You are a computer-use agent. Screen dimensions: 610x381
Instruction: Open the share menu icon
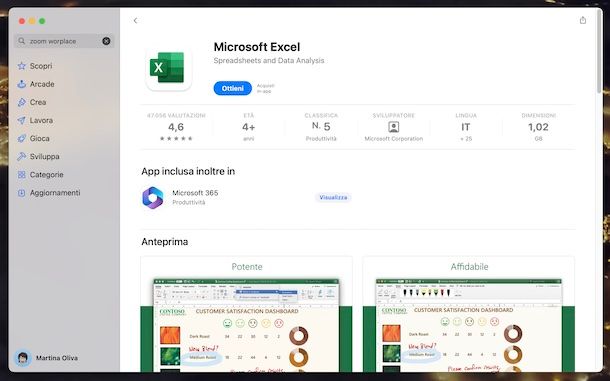(x=582, y=20)
